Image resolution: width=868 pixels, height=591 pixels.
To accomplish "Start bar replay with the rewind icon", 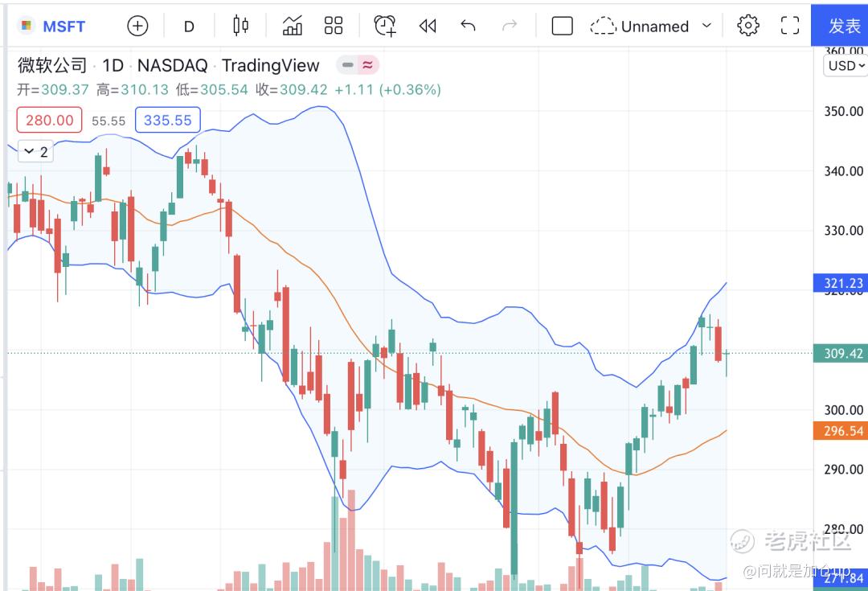I will 428,26.
